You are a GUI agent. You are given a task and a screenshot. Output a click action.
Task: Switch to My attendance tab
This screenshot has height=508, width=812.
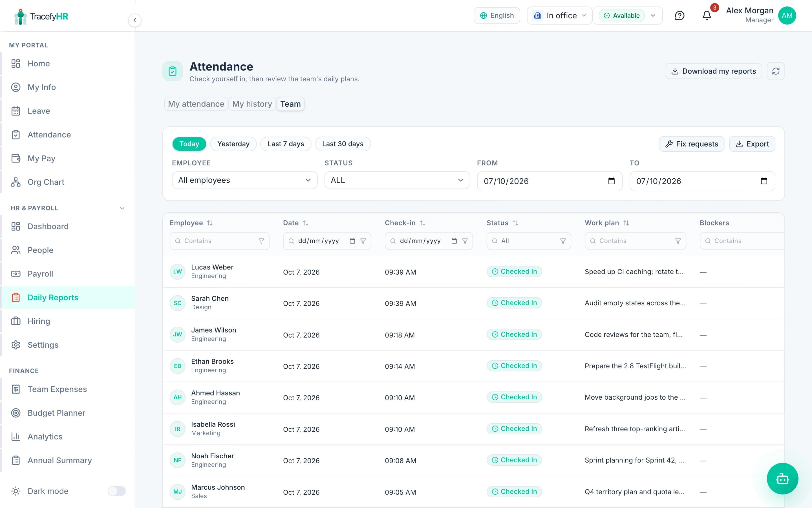pos(196,104)
